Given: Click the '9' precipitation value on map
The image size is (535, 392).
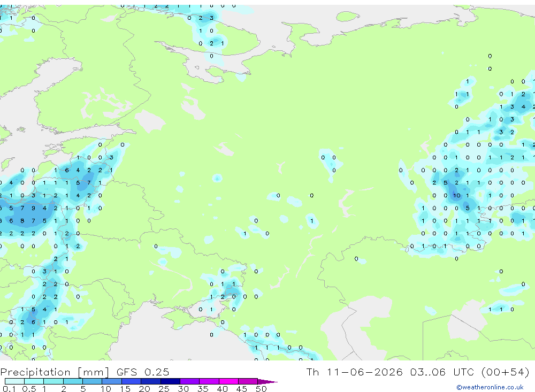Looking at the screenshot, I should tap(33, 208).
